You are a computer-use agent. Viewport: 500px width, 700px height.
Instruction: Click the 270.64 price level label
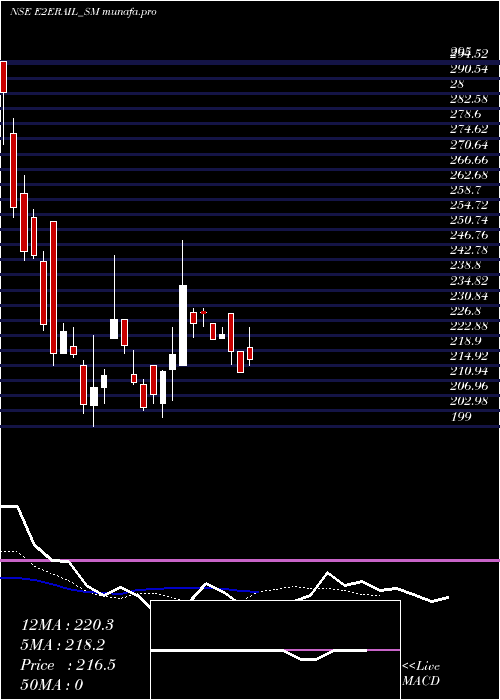pyautogui.click(x=469, y=145)
